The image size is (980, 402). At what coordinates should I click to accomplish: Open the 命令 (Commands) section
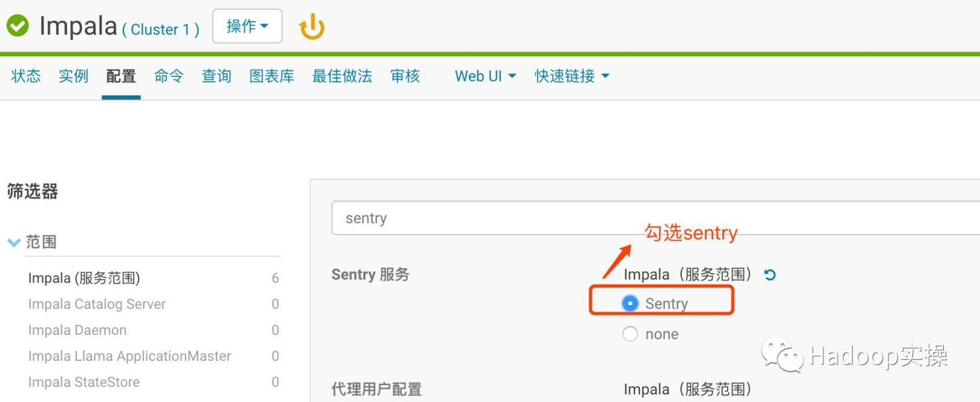click(x=168, y=76)
